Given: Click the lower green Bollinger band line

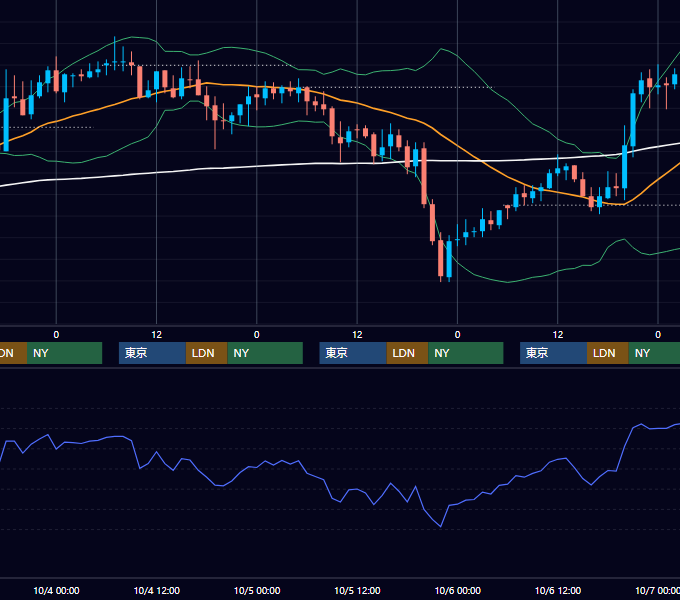Looking at the screenshot, I should point(507,282).
